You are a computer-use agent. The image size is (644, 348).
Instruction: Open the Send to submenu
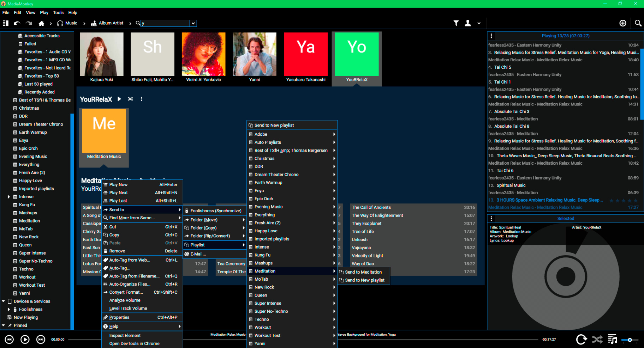[x=142, y=210]
